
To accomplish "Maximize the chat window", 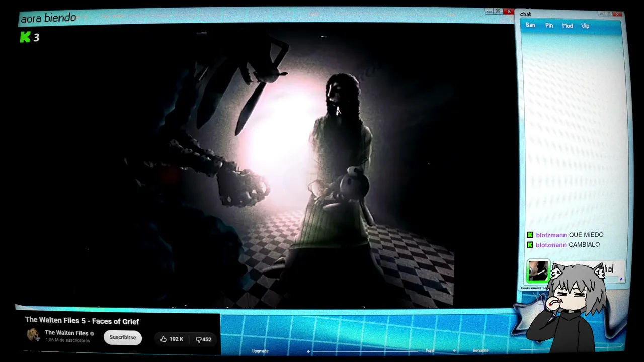I will (x=609, y=14).
